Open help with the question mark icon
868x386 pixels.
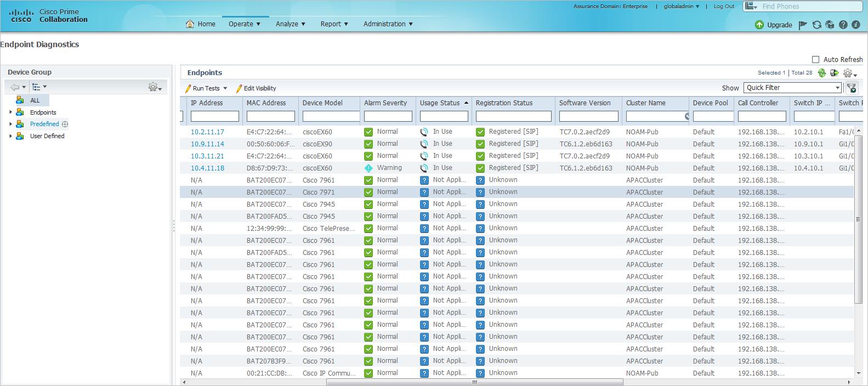[843, 25]
